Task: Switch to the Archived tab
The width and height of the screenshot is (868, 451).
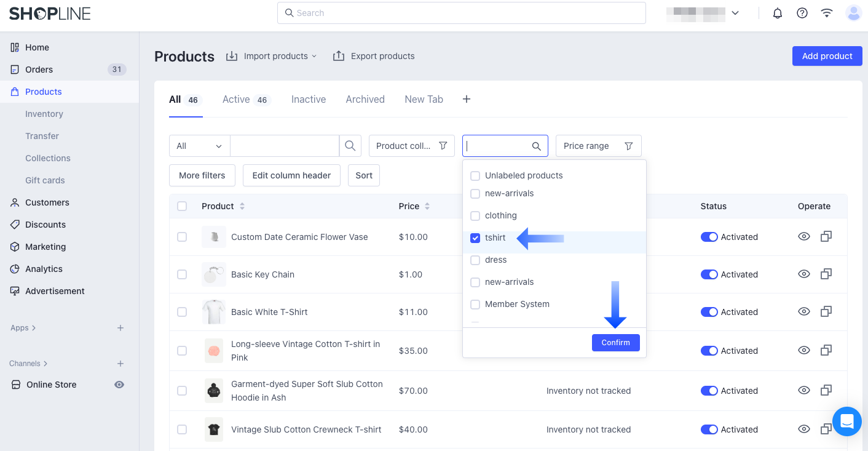Action: 365,99
